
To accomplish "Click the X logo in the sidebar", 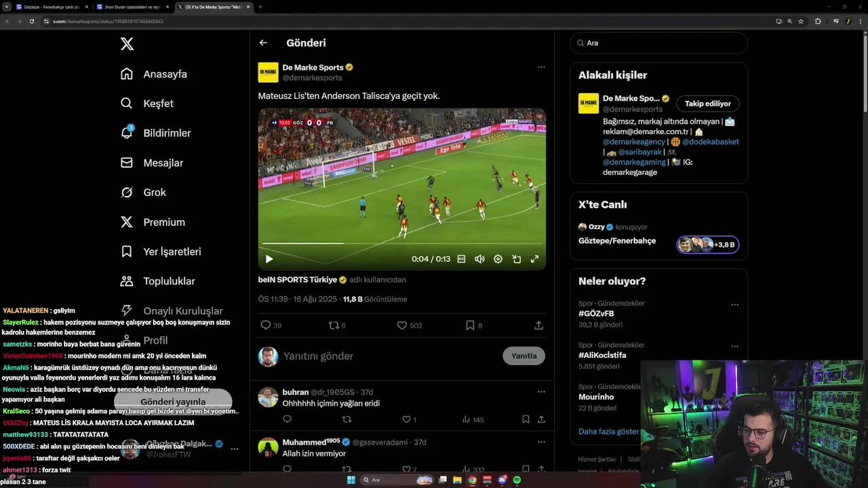I will 127,44.
